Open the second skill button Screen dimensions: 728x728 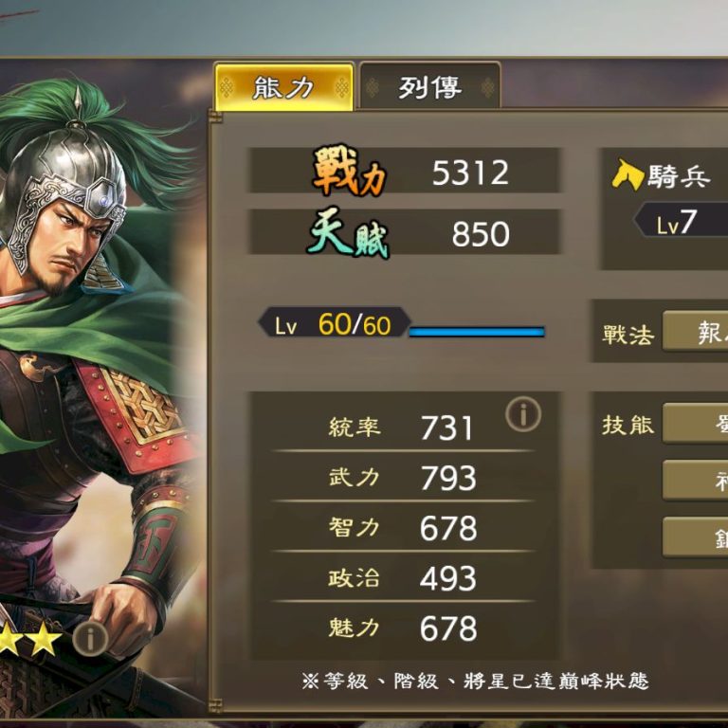[x=695, y=480]
